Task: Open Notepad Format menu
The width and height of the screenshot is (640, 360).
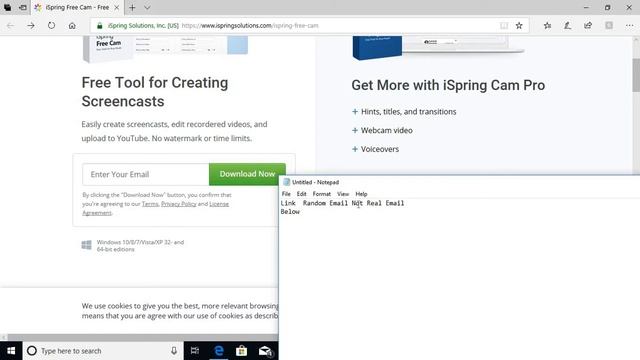Action: [322, 194]
